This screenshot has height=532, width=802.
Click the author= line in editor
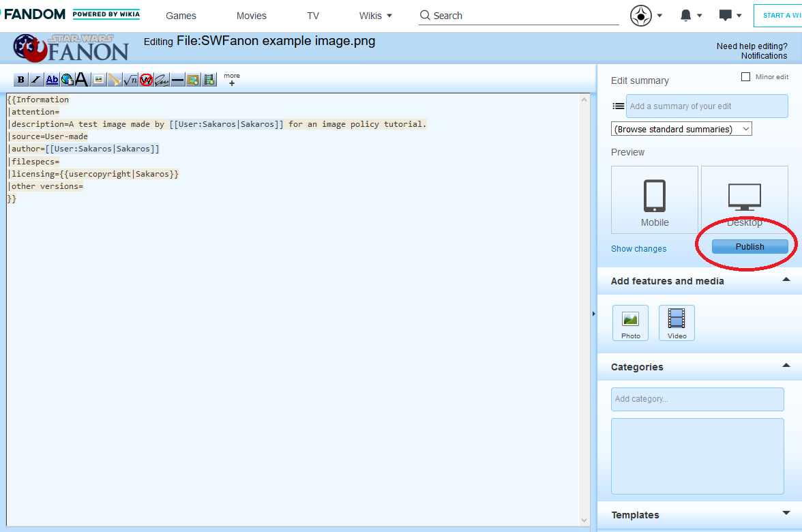click(x=83, y=149)
